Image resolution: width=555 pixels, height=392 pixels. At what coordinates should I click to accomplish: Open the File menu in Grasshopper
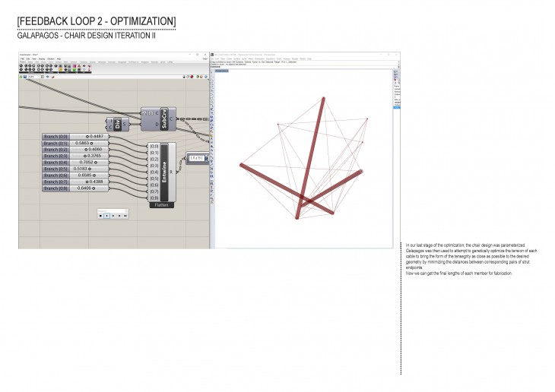pyautogui.click(x=23, y=58)
